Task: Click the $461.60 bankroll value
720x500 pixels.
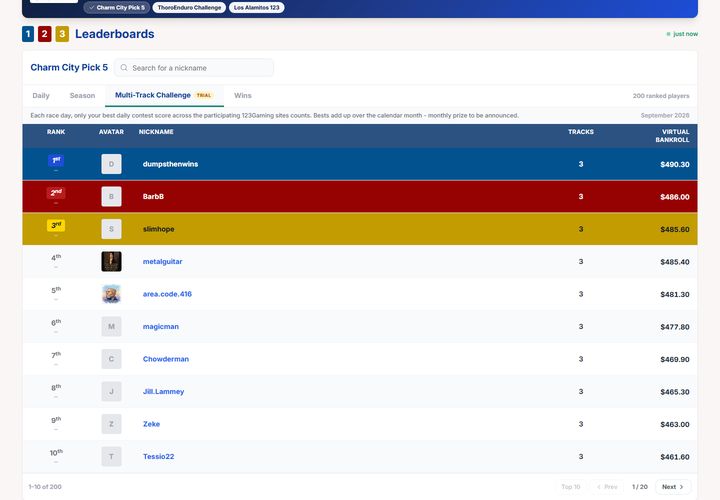Action: [x=675, y=457]
